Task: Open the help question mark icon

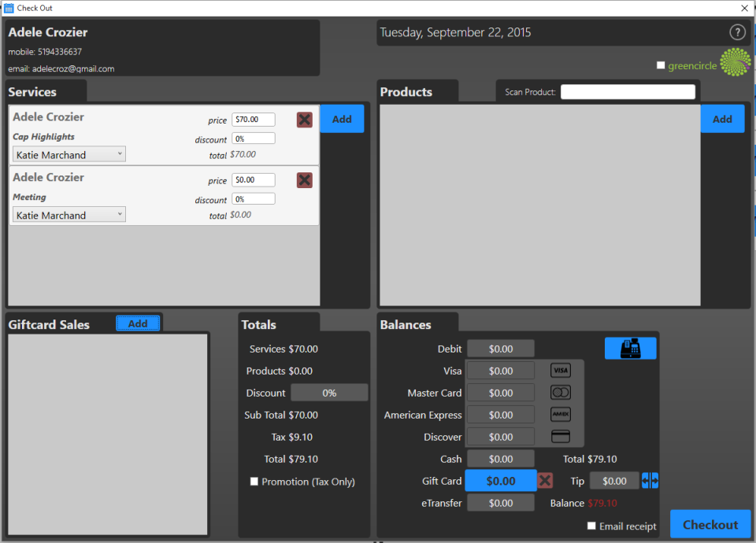Action: pyautogui.click(x=737, y=32)
